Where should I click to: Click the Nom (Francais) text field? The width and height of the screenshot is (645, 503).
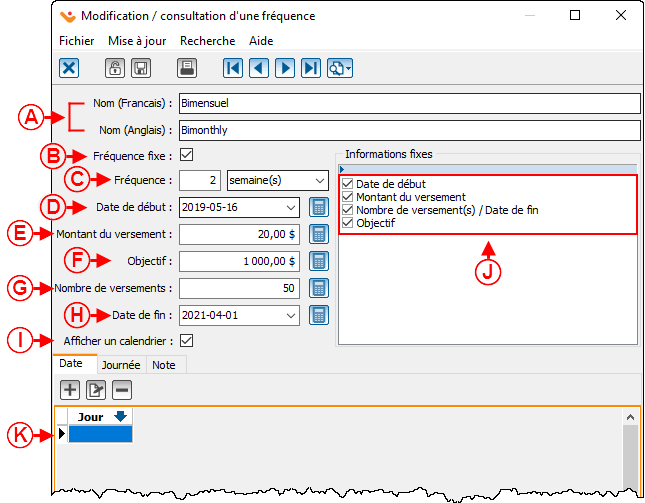408,103
